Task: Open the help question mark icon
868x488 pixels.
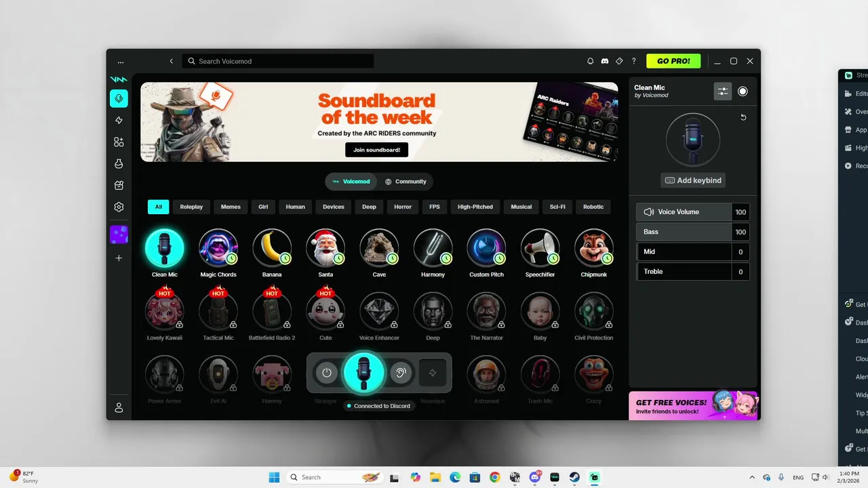Action: pyautogui.click(x=634, y=61)
